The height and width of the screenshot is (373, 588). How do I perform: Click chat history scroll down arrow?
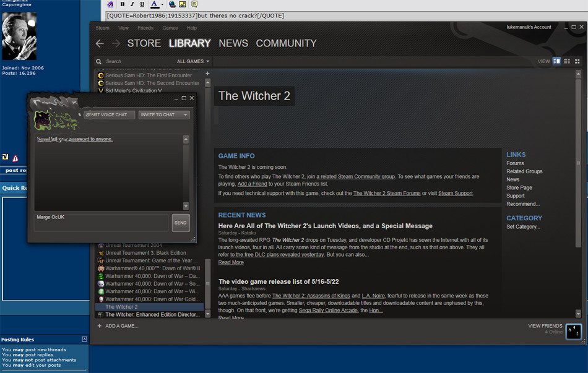tap(186, 206)
